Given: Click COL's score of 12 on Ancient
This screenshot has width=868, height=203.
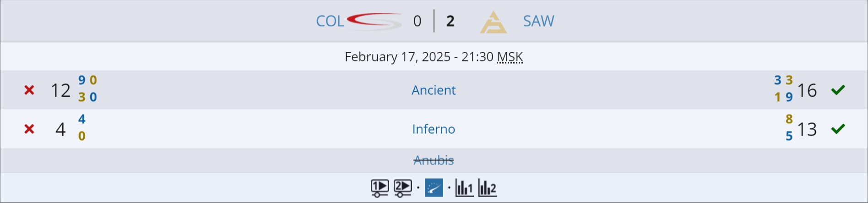Looking at the screenshot, I should click(60, 91).
